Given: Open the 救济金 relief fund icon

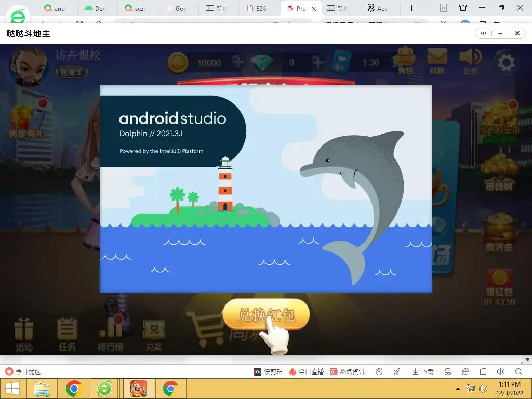Looking at the screenshot, I should pyautogui.click(x=499, y=232).
